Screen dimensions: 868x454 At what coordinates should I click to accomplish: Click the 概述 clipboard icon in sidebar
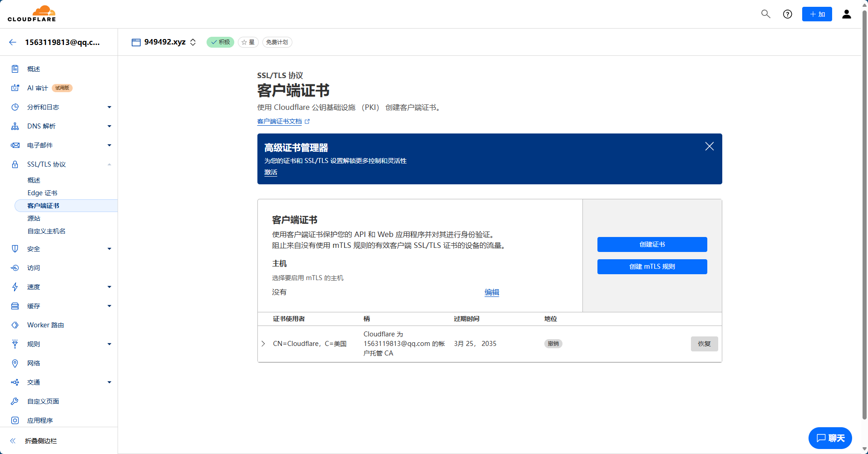15,69
